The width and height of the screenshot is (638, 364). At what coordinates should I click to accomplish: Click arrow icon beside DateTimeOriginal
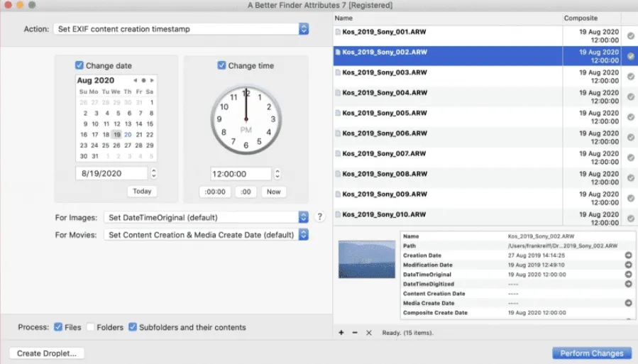(x=628, y=274)
